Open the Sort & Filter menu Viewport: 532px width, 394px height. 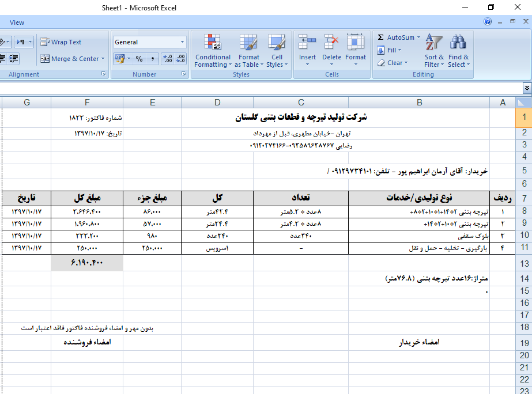[434, 51]
